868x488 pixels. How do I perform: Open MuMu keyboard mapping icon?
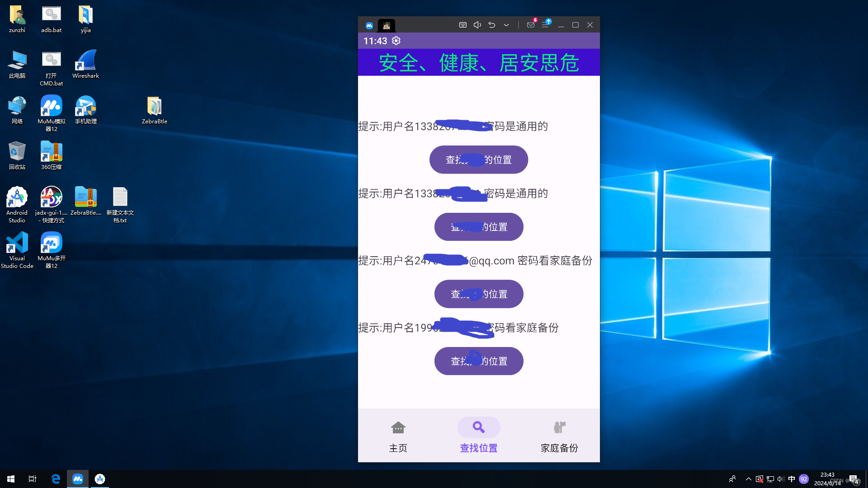tap(462, 25)
